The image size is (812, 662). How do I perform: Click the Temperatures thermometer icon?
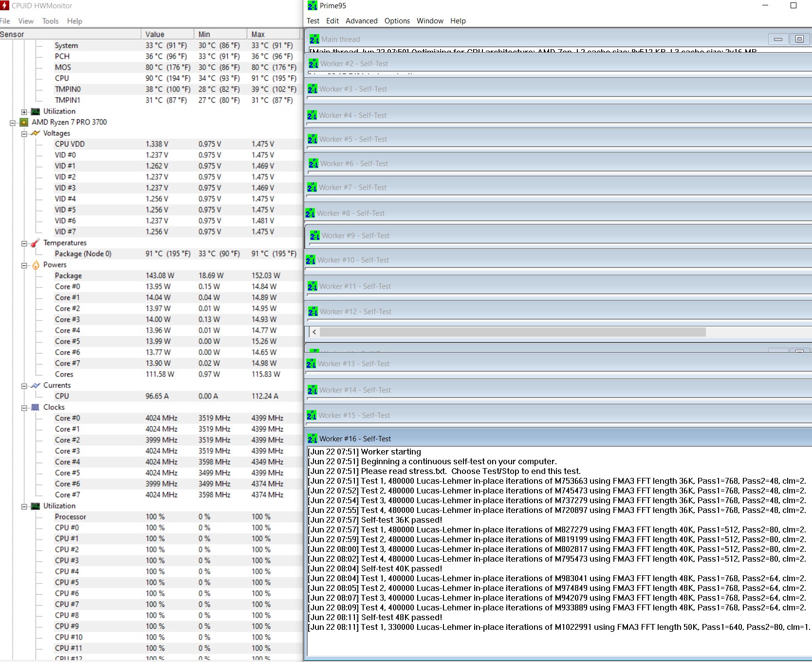(36, 243)
